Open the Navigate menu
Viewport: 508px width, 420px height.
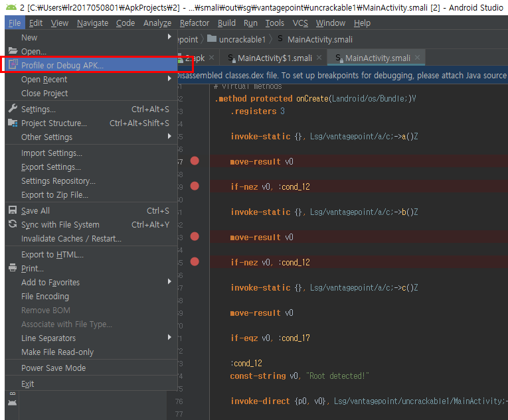[92, 23]
